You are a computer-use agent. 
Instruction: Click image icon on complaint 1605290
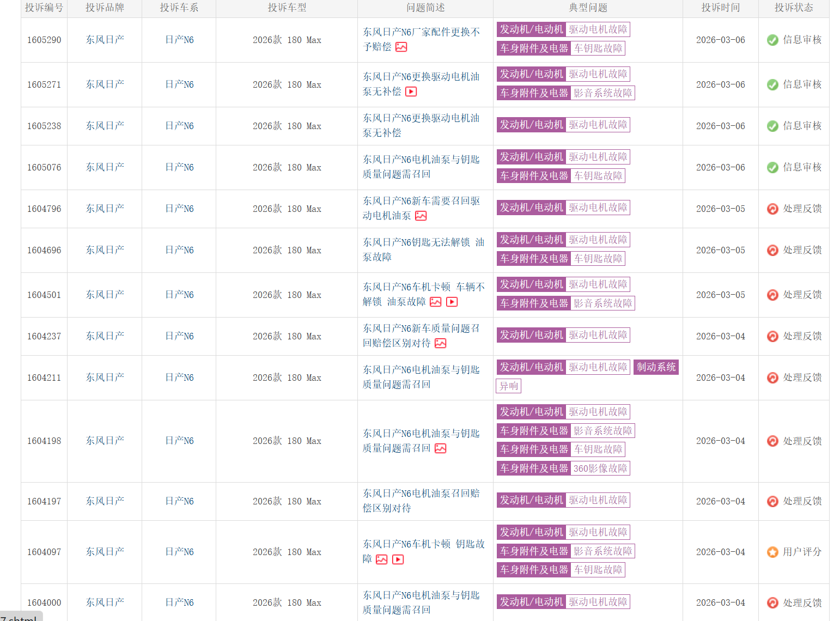click(x=401, y=47)
